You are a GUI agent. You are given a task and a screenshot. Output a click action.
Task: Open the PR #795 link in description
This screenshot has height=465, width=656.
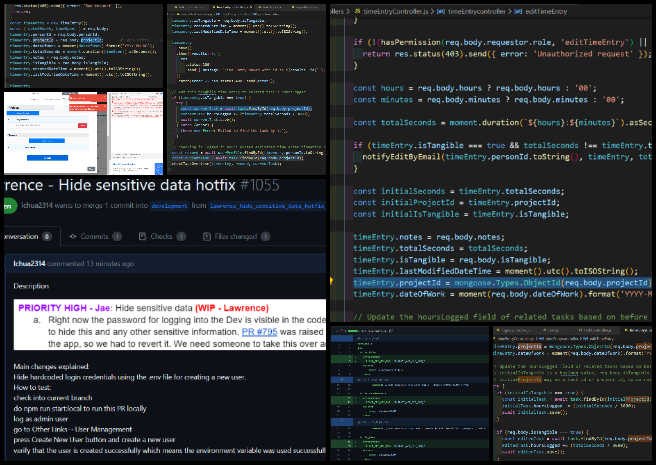[x=259, y=332]
